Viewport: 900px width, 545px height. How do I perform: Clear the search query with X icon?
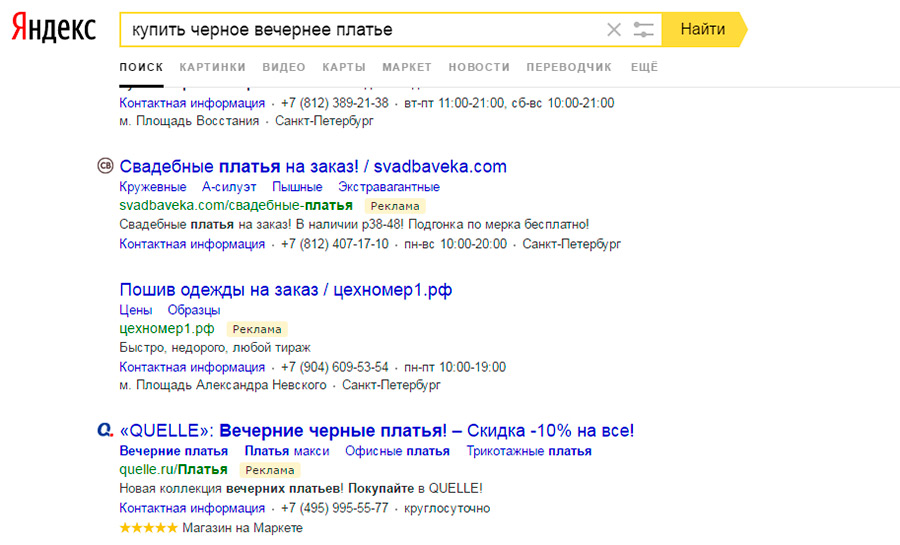[614, 29]
